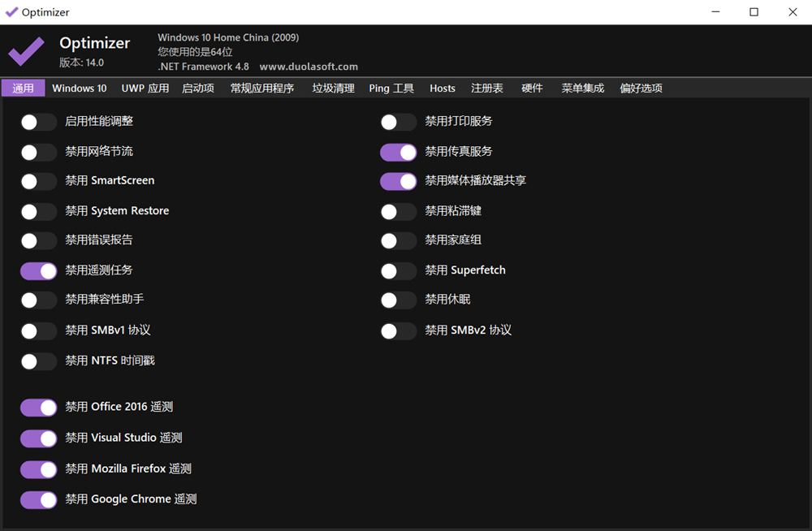Click the title bar Optimizer app icon
Image resolution: width=812 pixels, height=531 pixels.
pos(11,12)
